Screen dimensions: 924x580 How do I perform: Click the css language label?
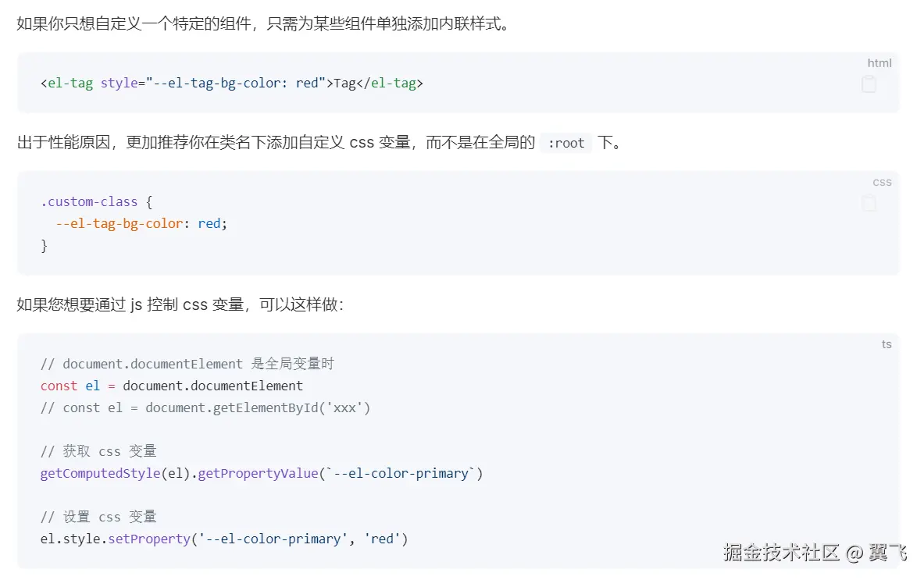(x=881, y=182)
